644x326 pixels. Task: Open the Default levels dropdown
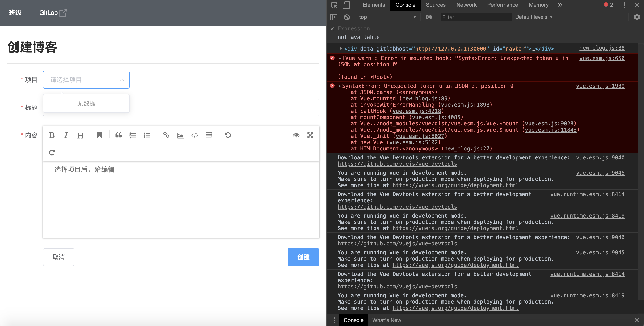tap(534, 17)
